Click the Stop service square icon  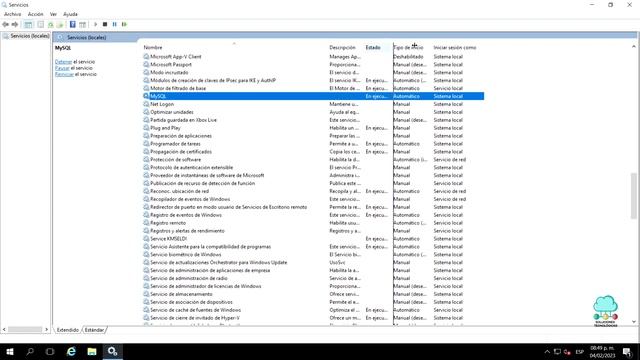coord(105,24)
